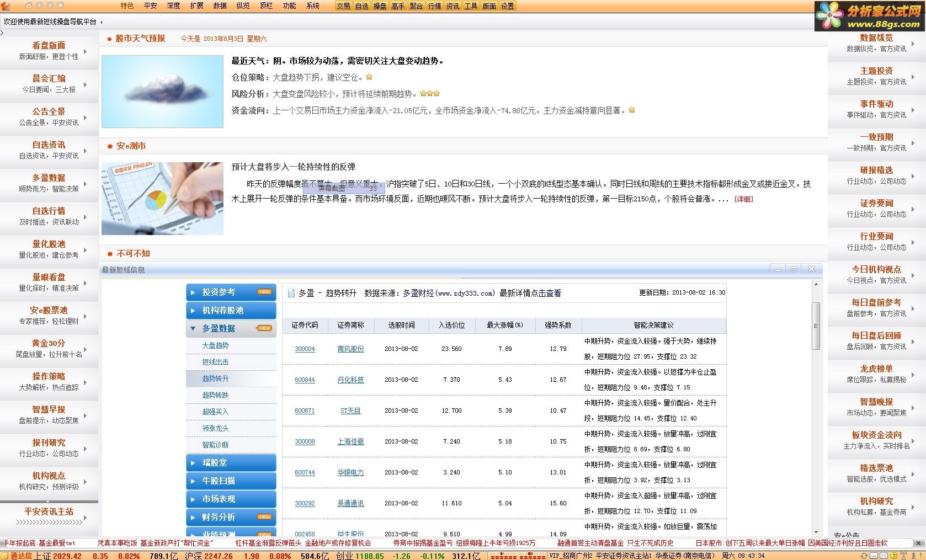Click the 工具 toolbar button
Viewport: 926px width, 560px height.
click(x=471, y=6)
